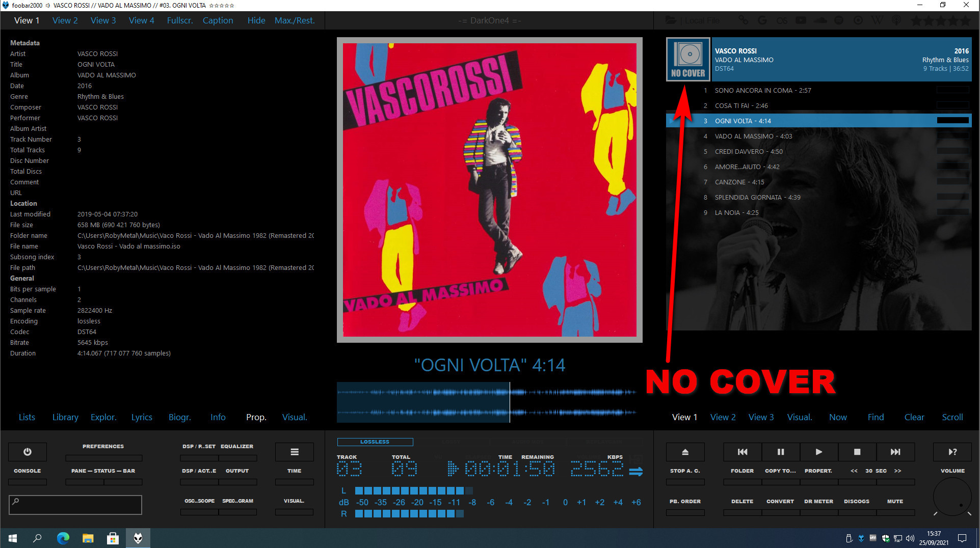The height and width of the screenshot is (548, 980).
Task: Open Microsoft Store from the taskbar
Action: [x=113, y=538]
